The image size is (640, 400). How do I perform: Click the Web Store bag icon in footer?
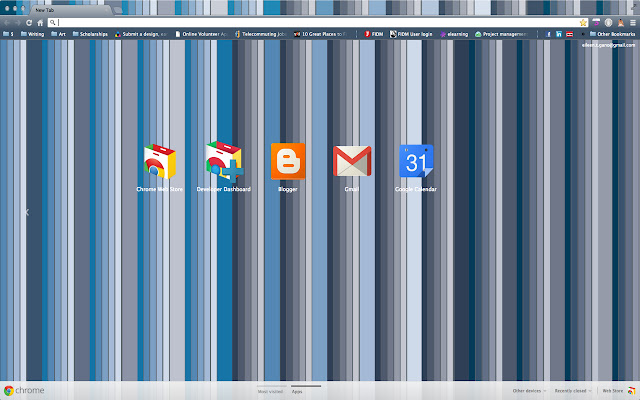(x=631, y=391)
